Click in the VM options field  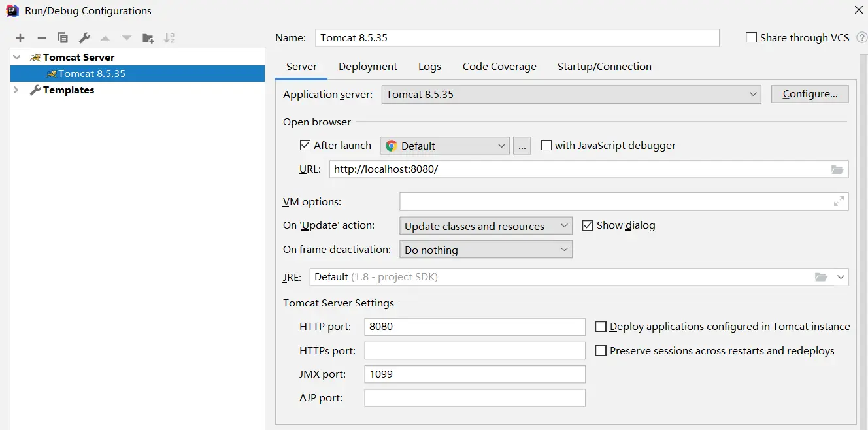(624, 201)
